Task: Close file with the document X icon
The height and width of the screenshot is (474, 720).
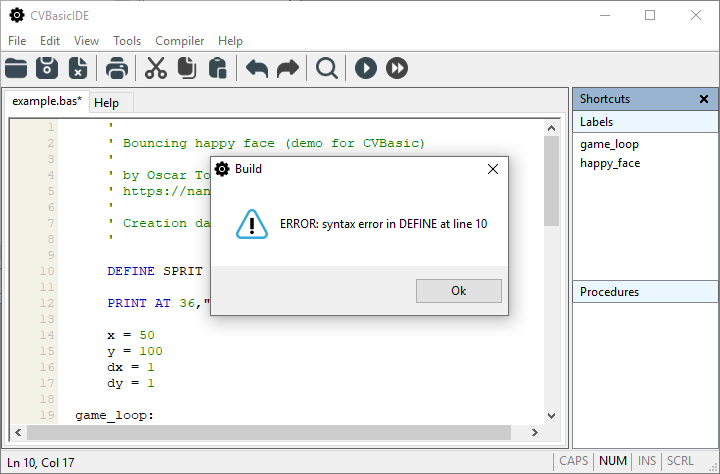Action: pyautogui.click(x=78, y=68)
